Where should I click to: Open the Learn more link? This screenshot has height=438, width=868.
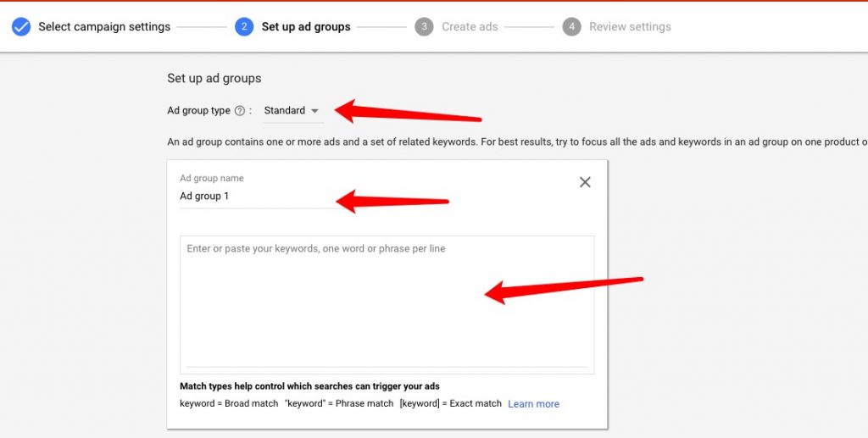coord(534,404)
